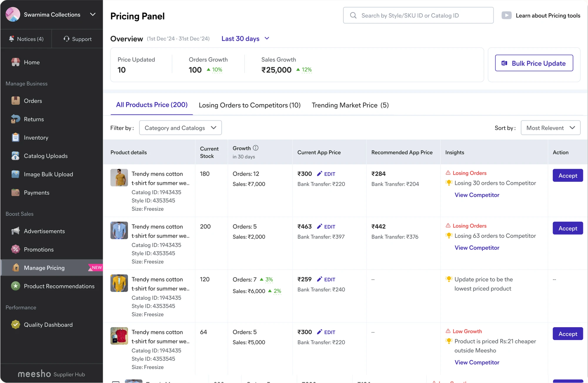Screen dimensions: 588x383
Task: Click the Losing 30 orders to Competitor insight
Action: [x=495, y=183]
